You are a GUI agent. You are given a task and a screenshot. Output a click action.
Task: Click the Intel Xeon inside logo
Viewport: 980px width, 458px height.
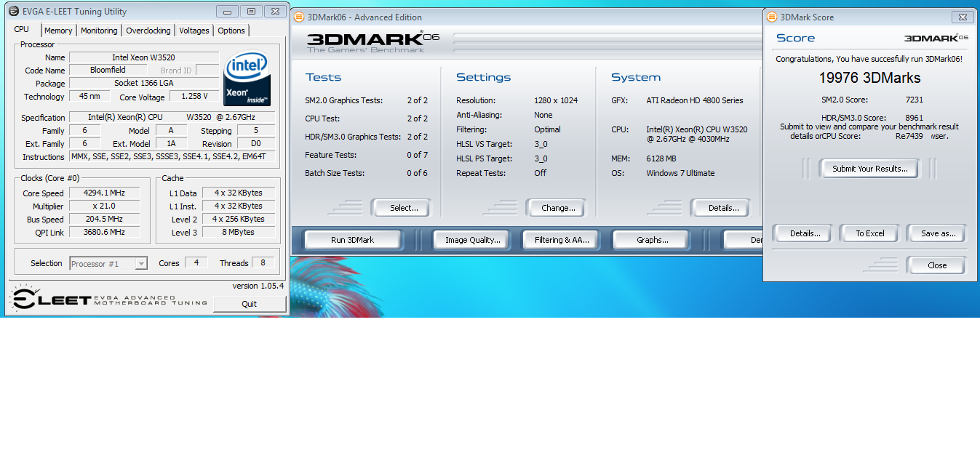(247, 79)
